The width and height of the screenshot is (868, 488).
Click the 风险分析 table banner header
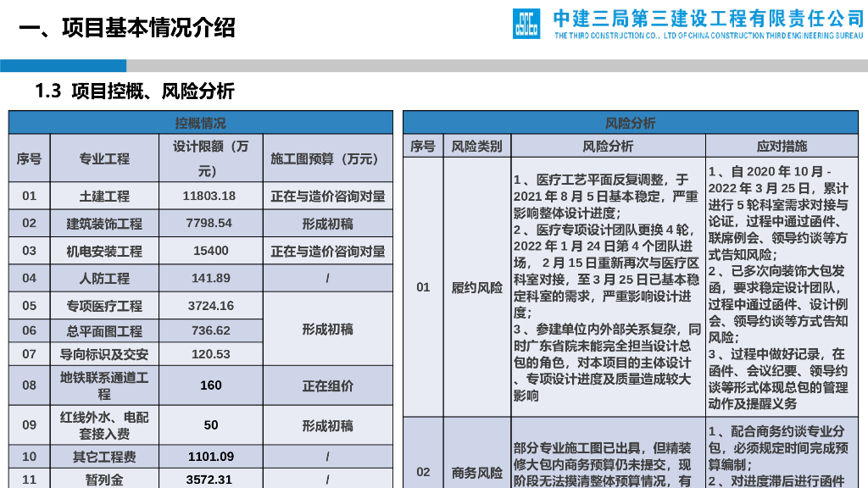click(631, 123)
